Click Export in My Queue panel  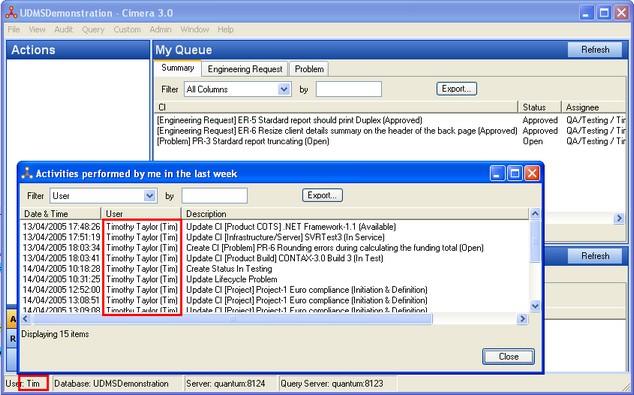click(x=456, y=89)
